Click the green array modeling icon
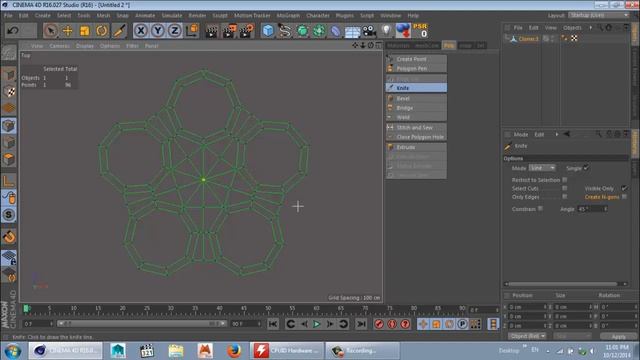 pos(319,31)
